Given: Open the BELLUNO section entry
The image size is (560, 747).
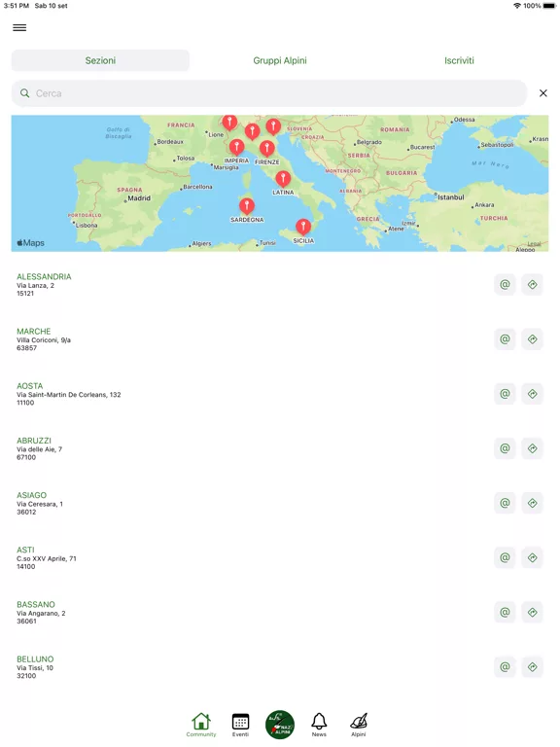Looking at the screenshot, I should click(280, 667).
